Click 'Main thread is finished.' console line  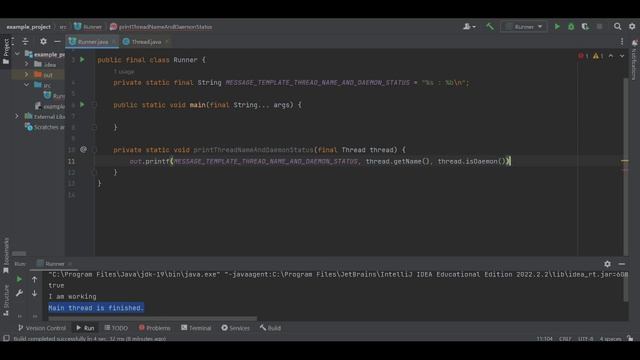click(96, 308)
